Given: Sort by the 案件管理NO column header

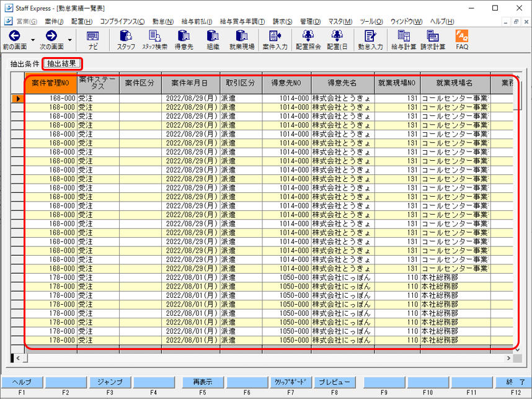Looking at the screenshot, I should (x=51, y=83).
